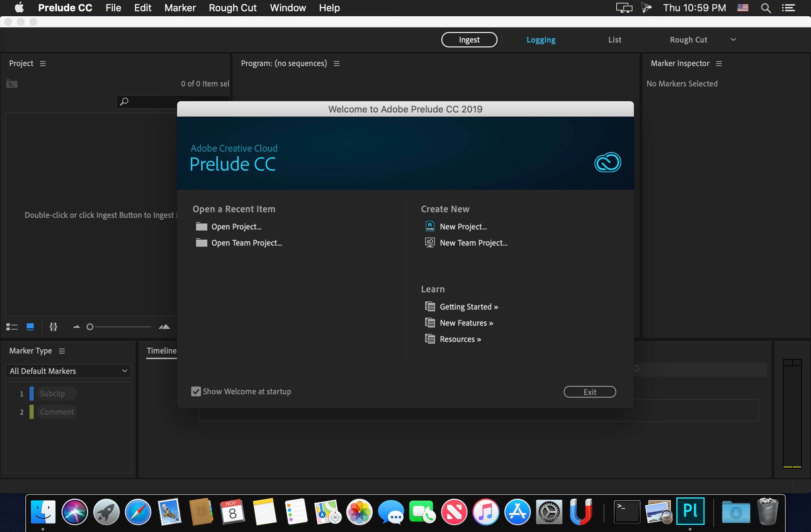Click the Subclip marker type item
Viewport: 811px width, 532px height.
pos(52,393)
